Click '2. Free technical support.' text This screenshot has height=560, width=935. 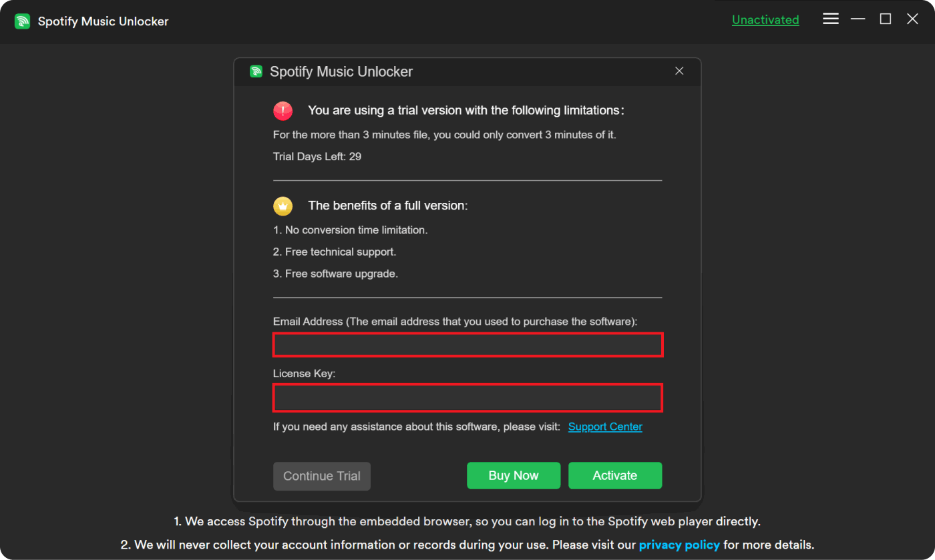tap(335, 252)
